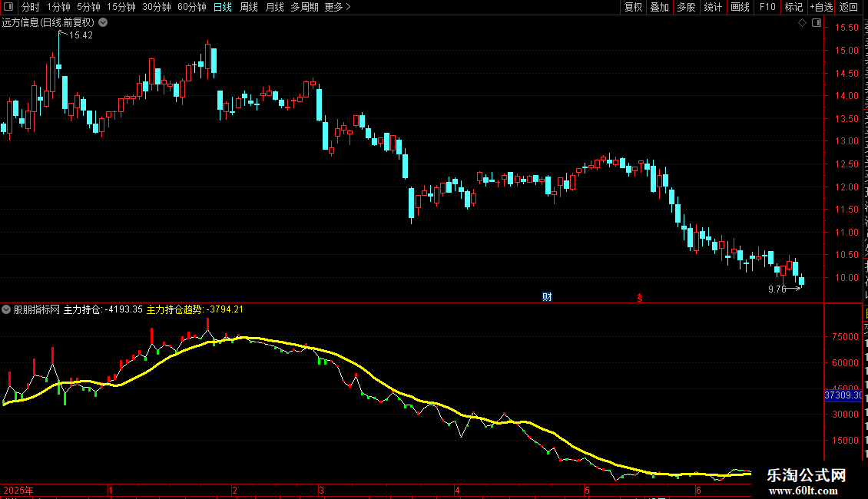Click the diamond icon at chart top-right
The image size is (868, 499).
pyautogui.click(x=802, y=23)
